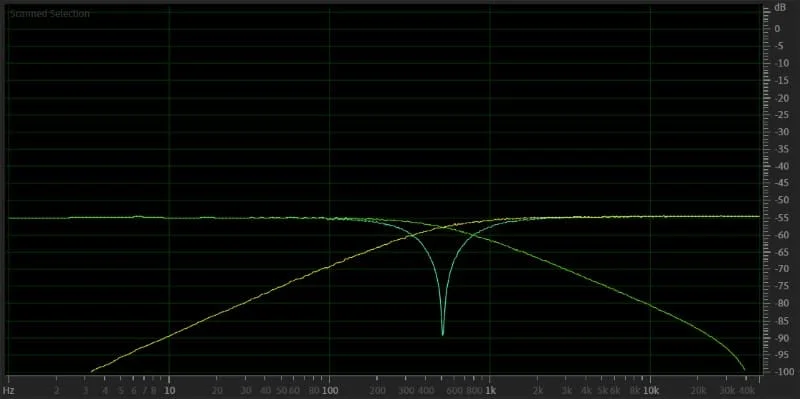The width and height of the screenshot is (800, 399).
Task: Select the 2k frequency axis label
Action: [x=538, y=391]
